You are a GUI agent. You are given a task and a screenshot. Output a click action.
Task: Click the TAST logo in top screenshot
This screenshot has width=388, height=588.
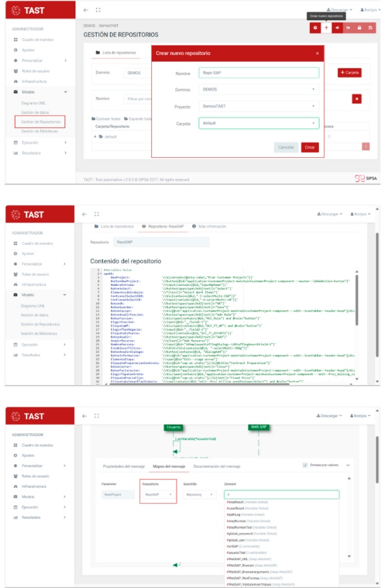tap(28, 10)
